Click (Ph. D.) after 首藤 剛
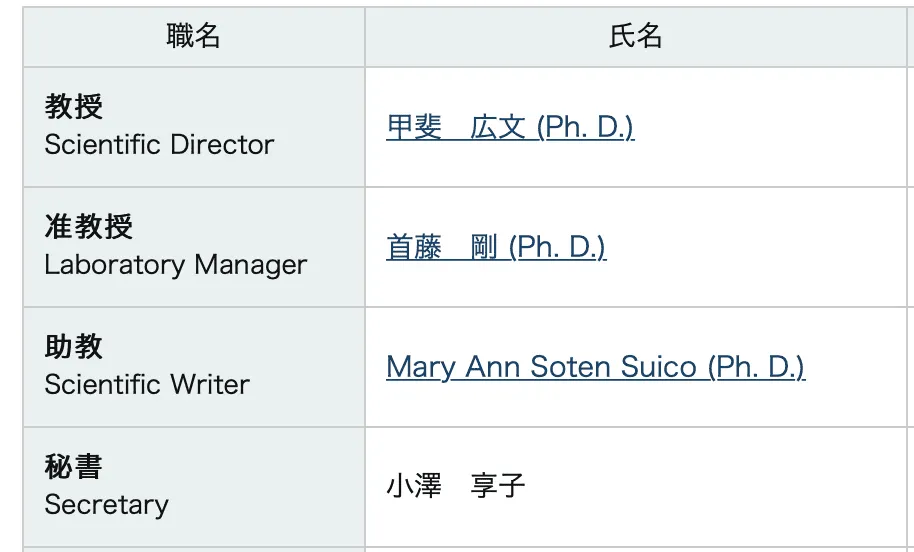This screenshot has height=552, width=914. pos(557,248)
